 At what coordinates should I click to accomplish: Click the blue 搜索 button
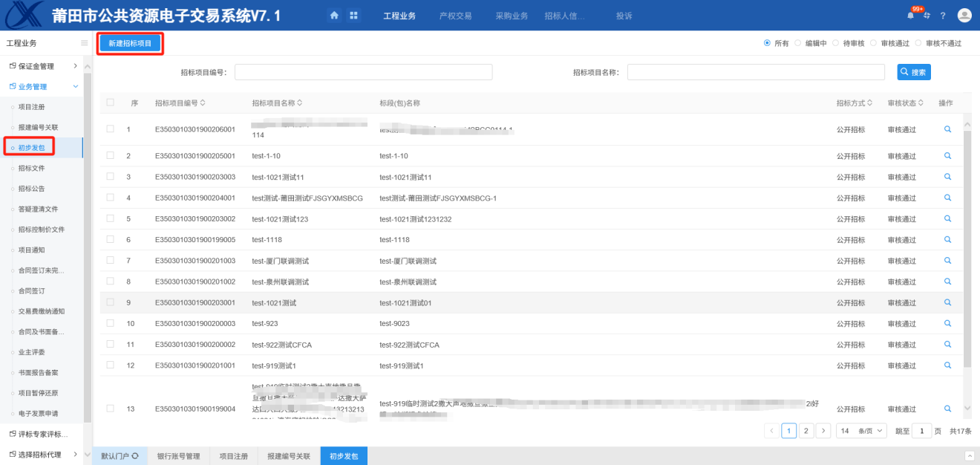point(913,72)
